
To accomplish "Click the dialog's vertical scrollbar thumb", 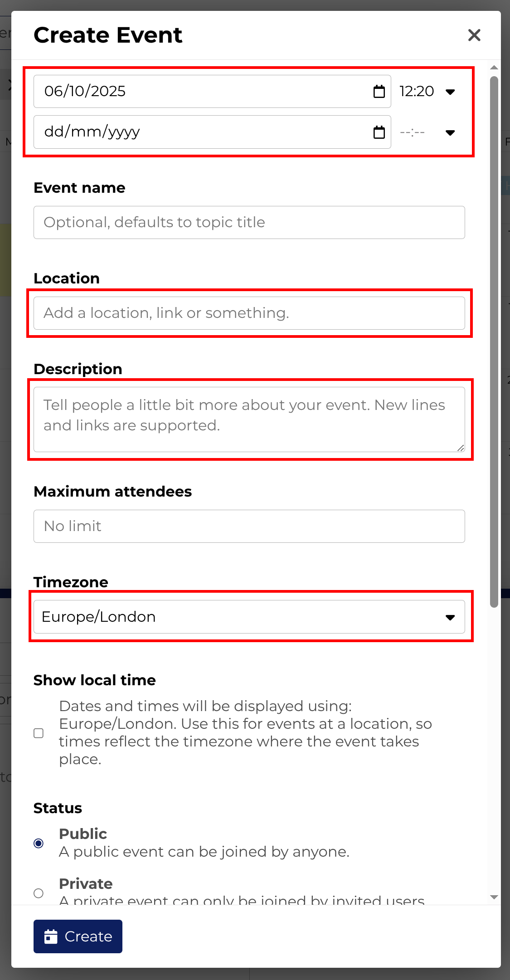I will pos(494,340).
